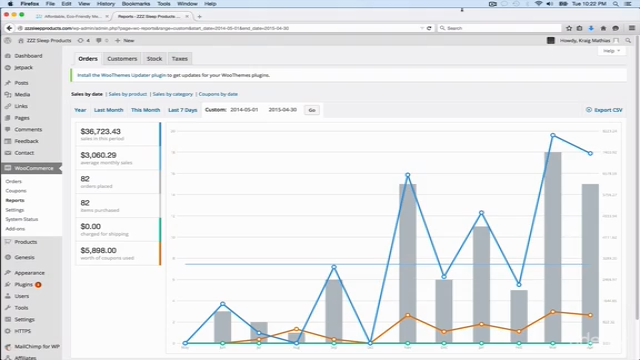Viewport: 640px width, 360px height.
Task: Open Plugins in the sidebar
Action: [x=24, y=284]
